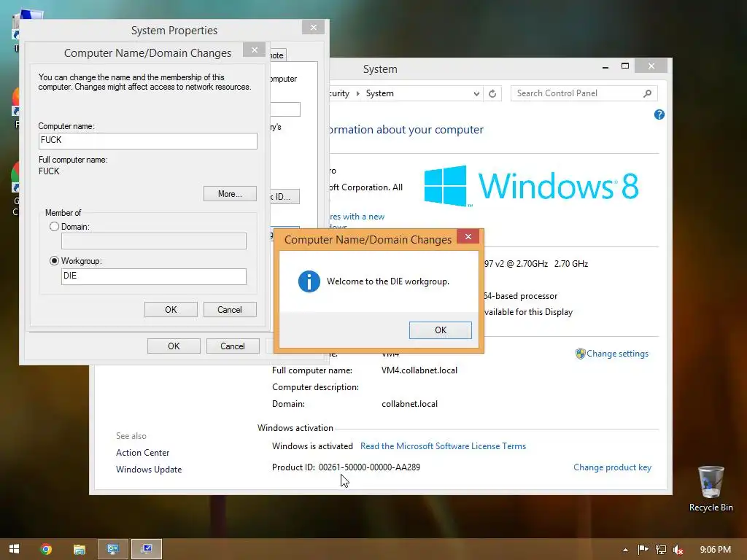The width and height of the screenshot is (747, 560).
Task: Switch to System Properties taskbar item
Action: coord(147,549)
